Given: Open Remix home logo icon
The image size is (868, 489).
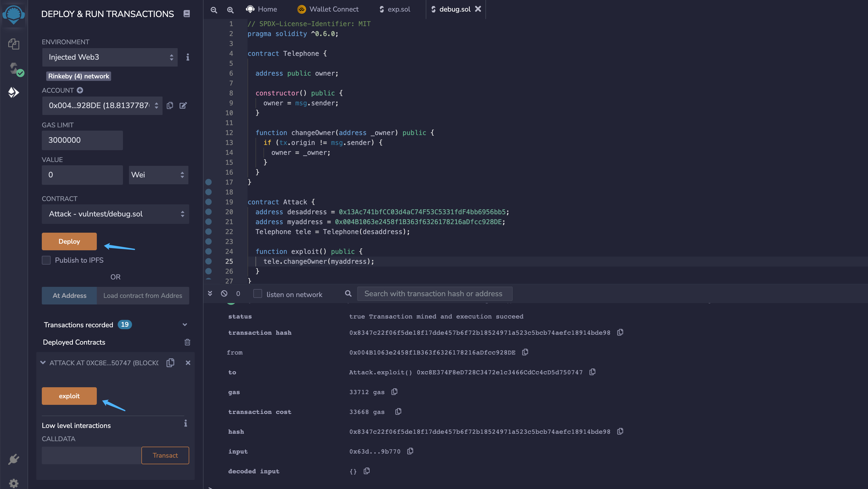Looking at the screenshot, I should coord(13,15).
